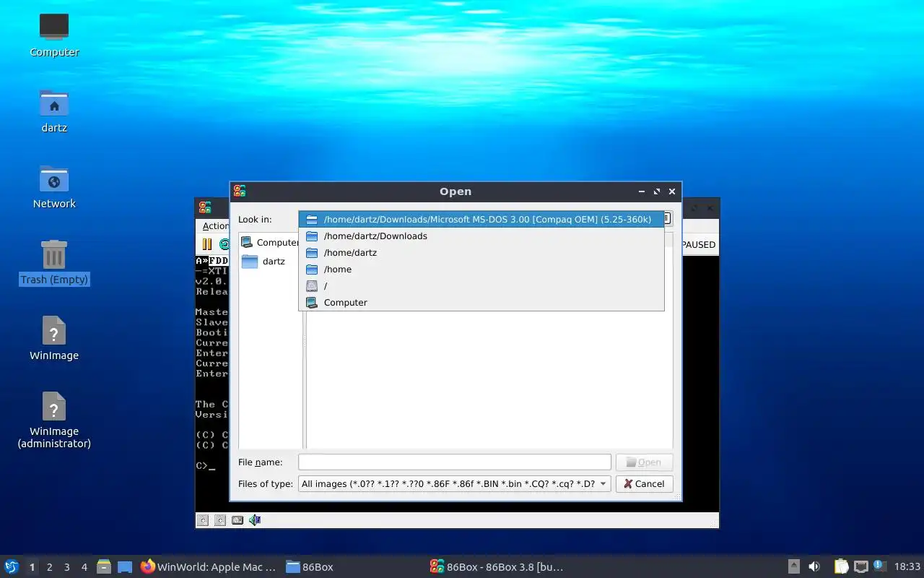Click the PAUSED label in 86Box window
Viewport: 924px width, 578px height.
[x=699, y=244]
